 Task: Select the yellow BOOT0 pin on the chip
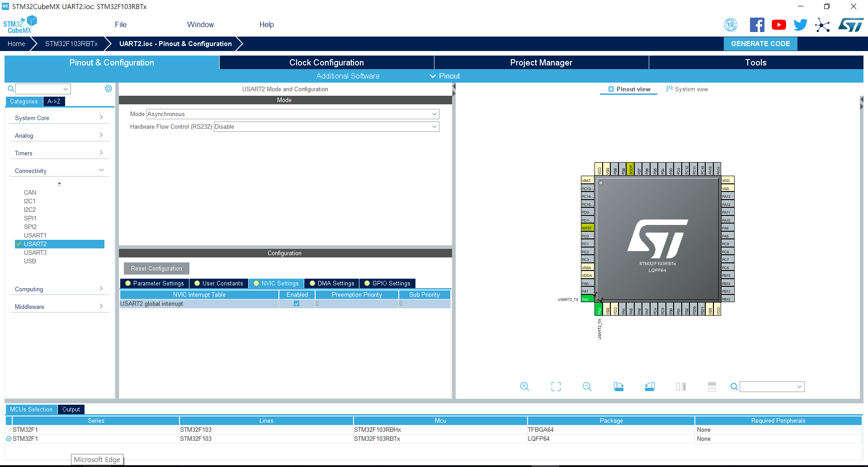630,169
